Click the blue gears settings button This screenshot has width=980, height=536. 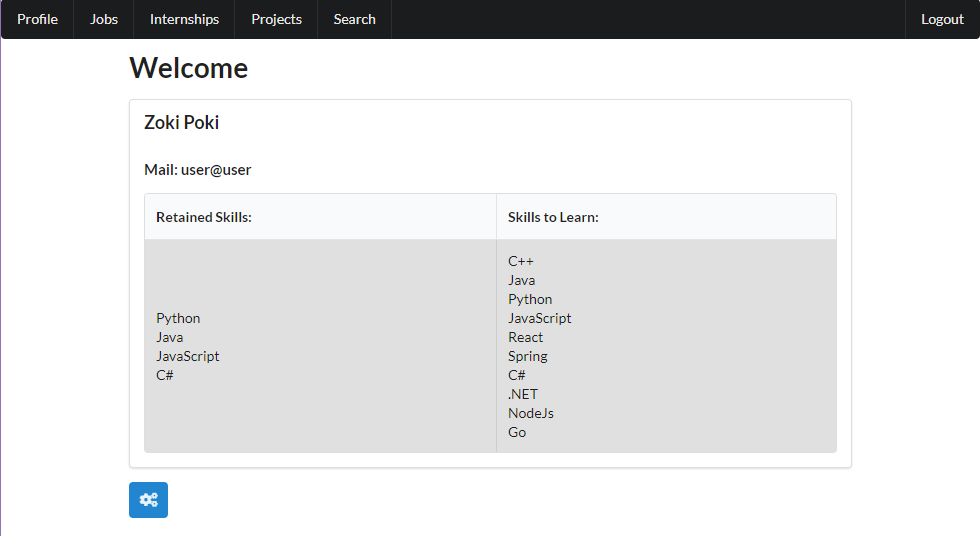click(148, 500)
